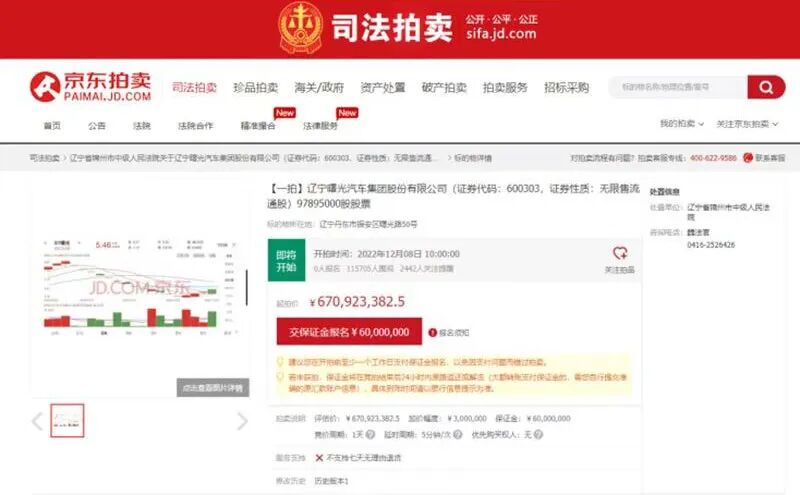
Task: Click the 报名须知 alert icon
Action: [433, 333]
